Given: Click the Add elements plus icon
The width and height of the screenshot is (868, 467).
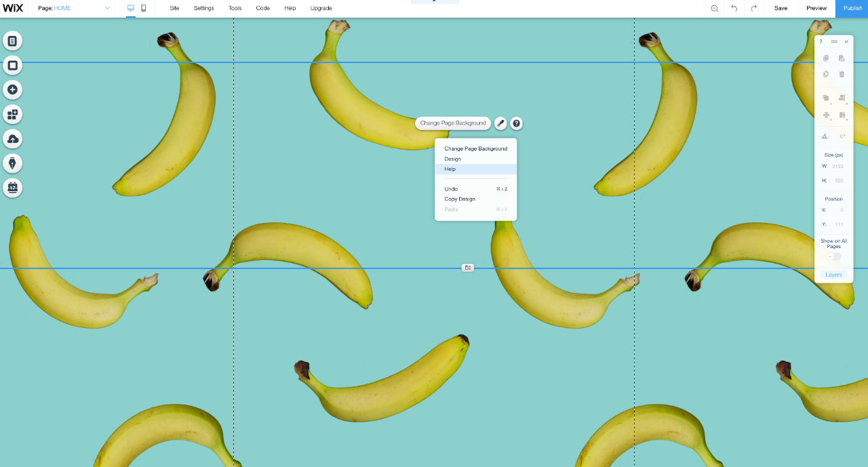Looking at the screenshot, I should click(12, 89).
